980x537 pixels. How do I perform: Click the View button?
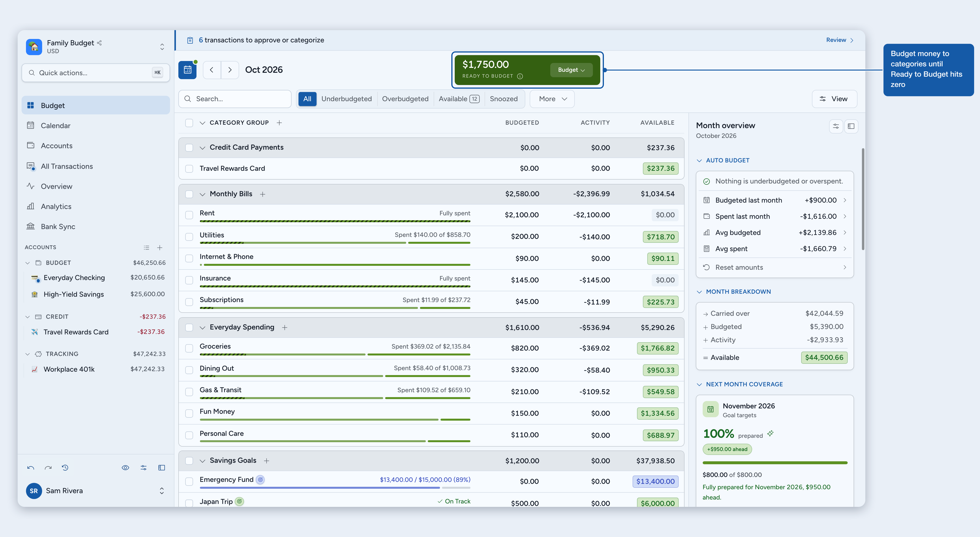(x=834, y=99)
